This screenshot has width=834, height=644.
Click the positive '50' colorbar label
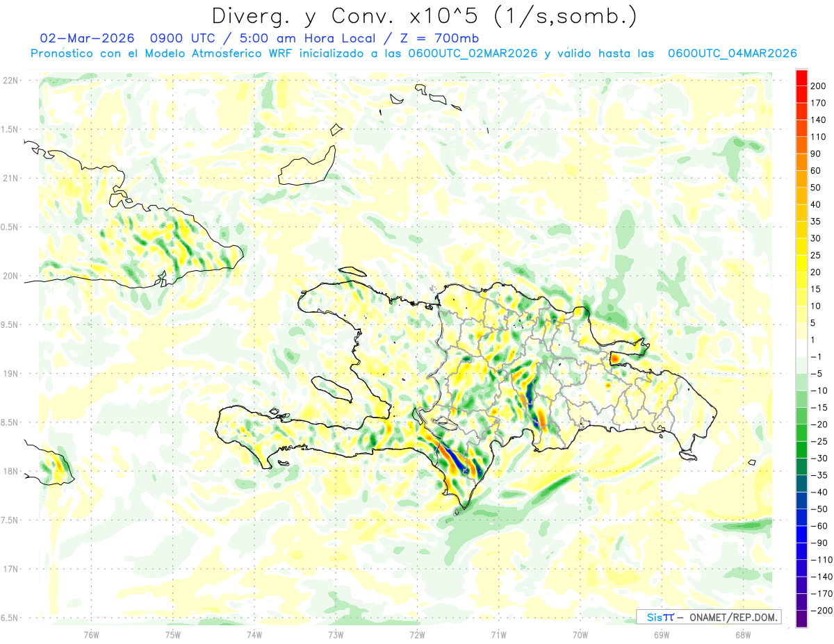[816, 188]
